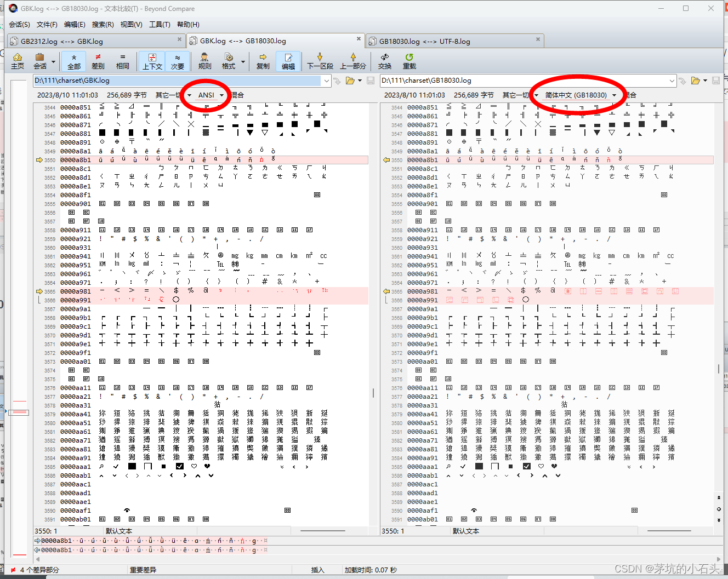This screenshot has height=579, width=728.
Task: Click the 4 个差异部分 status entry
Action: (x=39, y=570)
